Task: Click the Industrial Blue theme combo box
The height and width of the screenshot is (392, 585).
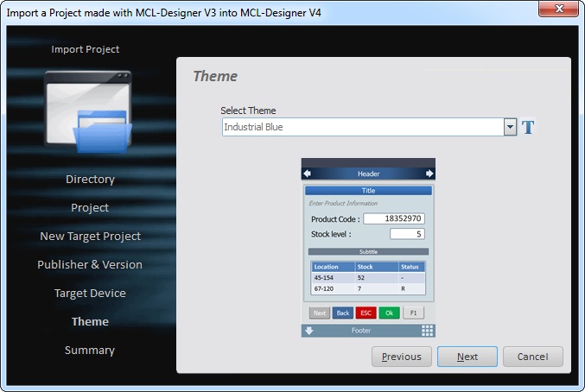Action: 361,128
